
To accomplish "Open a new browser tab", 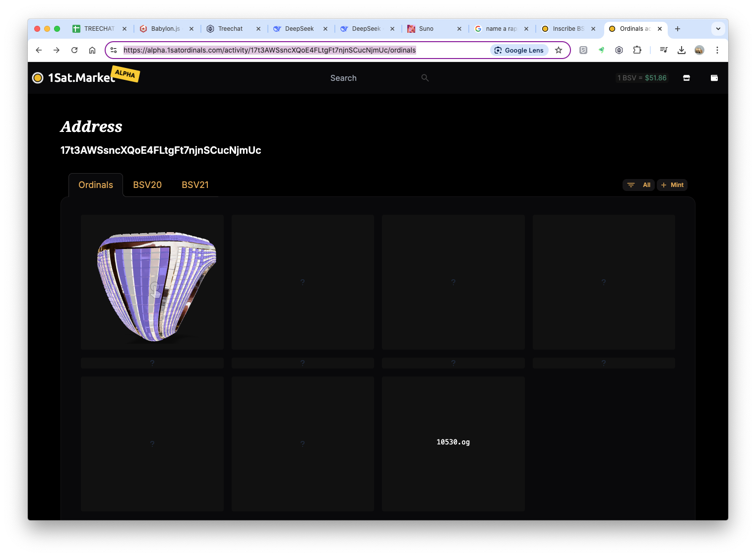I will coord(678,29).
